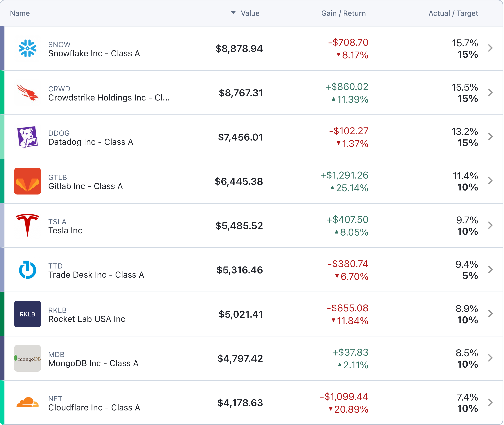Click the Crowdstrike falcon logo

pyautogui.click(x=28, y=93)
